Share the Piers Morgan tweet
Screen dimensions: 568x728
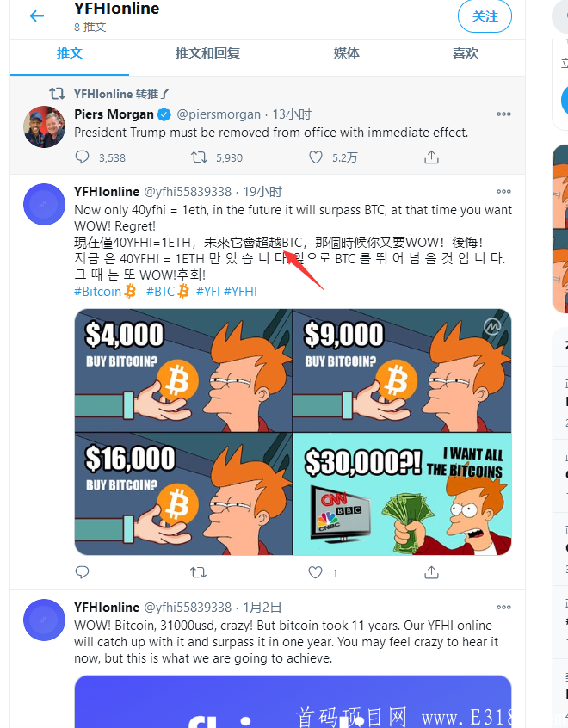(x=431, y=157)
